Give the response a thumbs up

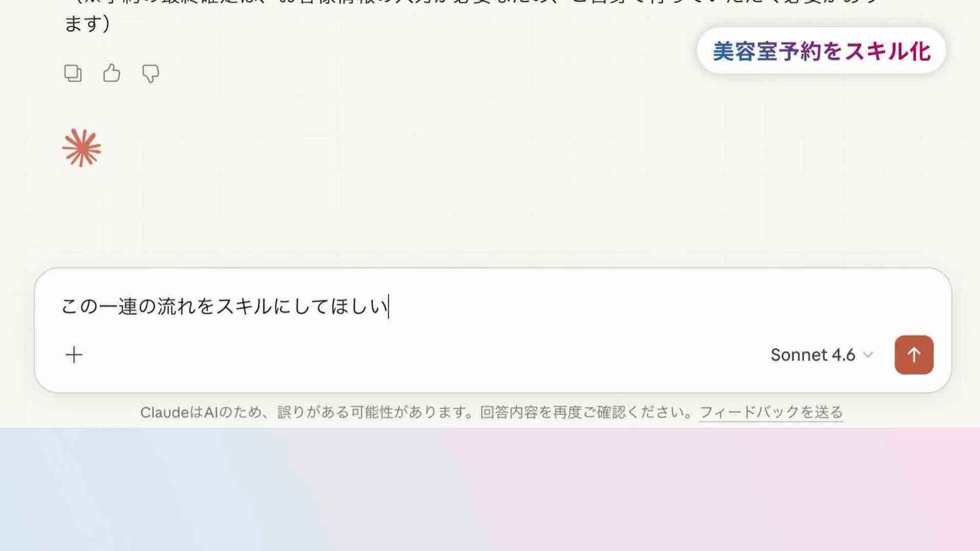tap(112, 73)
